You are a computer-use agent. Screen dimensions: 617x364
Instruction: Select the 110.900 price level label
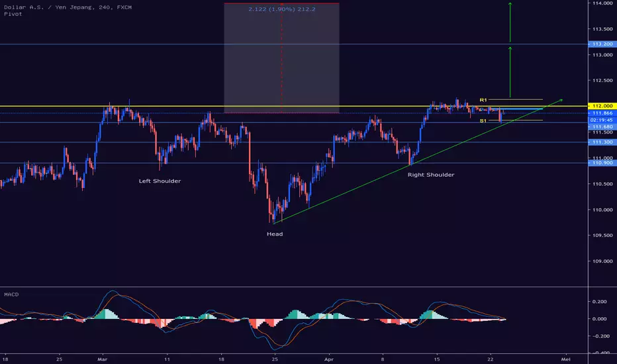(602, 163)
